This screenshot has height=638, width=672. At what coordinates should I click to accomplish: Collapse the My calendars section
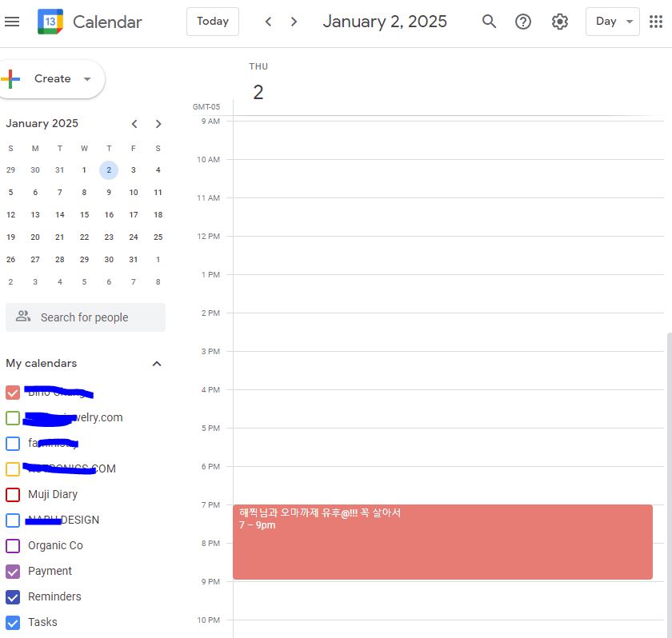tap(157, 364)
